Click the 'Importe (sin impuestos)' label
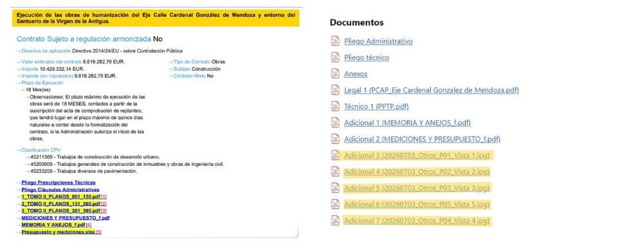The width and height of the screenshot is (644, 252). [47, 76]
